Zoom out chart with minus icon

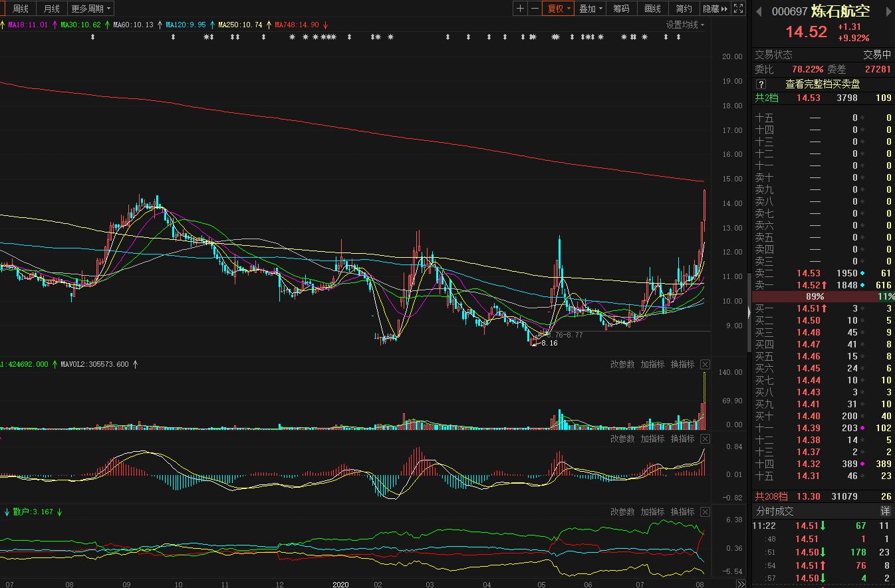tap(535, 9)
